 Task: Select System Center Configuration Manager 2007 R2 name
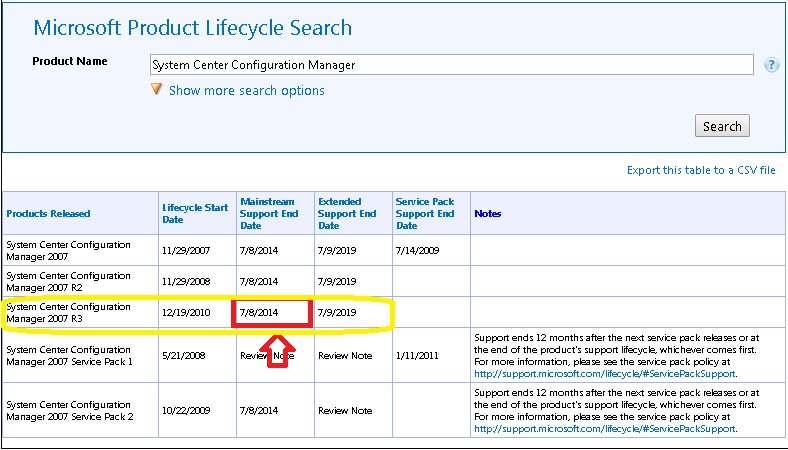click(68, 282)
